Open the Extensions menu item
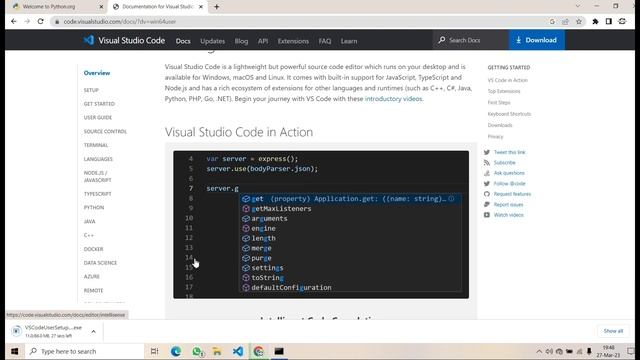This screenshot has width=640, height=360. pos(293,41)
